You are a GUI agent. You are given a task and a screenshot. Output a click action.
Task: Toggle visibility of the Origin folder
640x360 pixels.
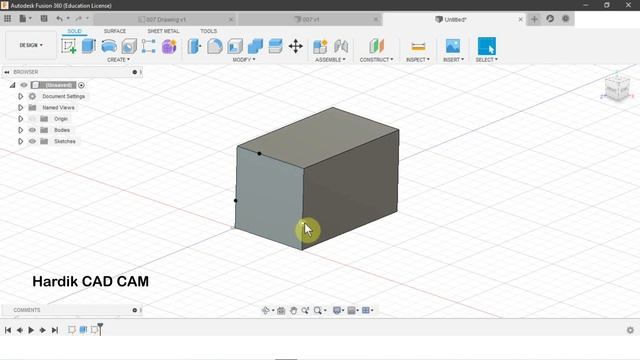(32, 119)
